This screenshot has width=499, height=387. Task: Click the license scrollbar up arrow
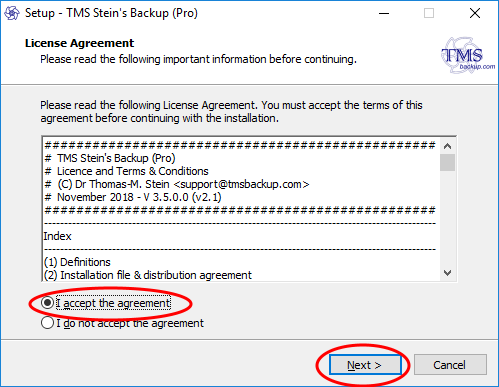tap(447, 146)
